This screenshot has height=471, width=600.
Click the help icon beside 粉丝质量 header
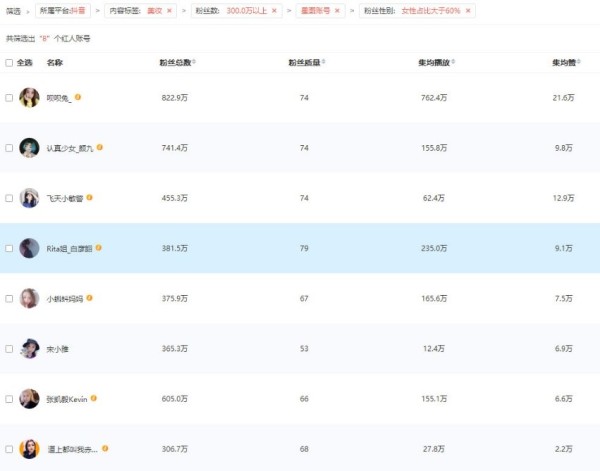click(324, 62)
